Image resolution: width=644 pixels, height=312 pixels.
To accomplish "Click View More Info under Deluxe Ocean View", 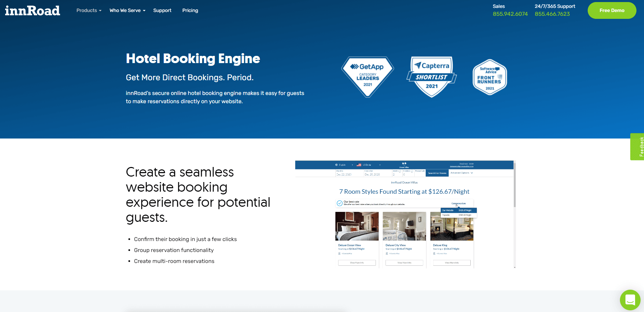I will pos(357,263).
